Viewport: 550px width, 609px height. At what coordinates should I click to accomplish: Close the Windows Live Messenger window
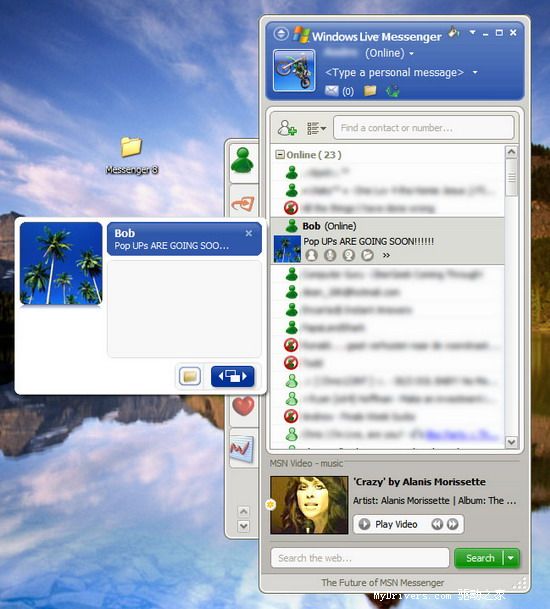(513, 33)
